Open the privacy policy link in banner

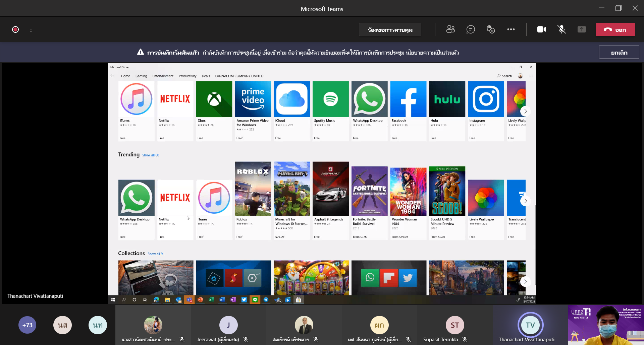click(x=432, y=53)
